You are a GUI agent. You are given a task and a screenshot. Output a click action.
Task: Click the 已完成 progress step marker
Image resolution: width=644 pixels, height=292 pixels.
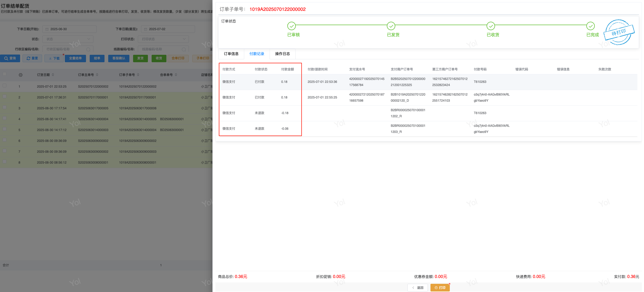click(x=590, y=26)
